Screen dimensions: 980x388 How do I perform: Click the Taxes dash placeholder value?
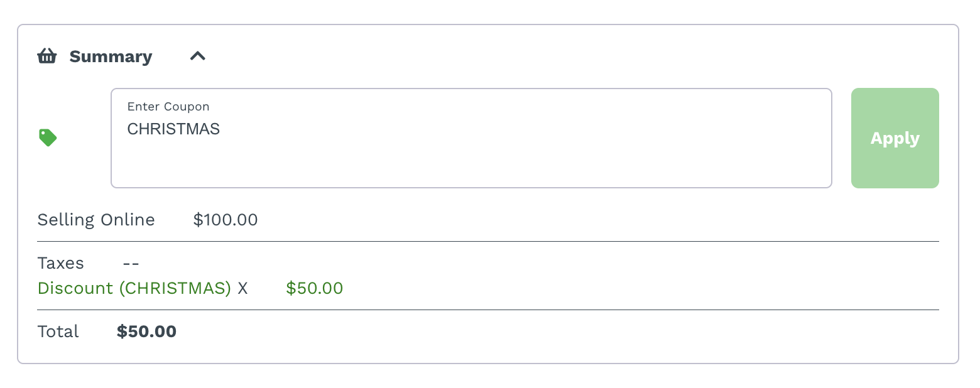[131, 262]
